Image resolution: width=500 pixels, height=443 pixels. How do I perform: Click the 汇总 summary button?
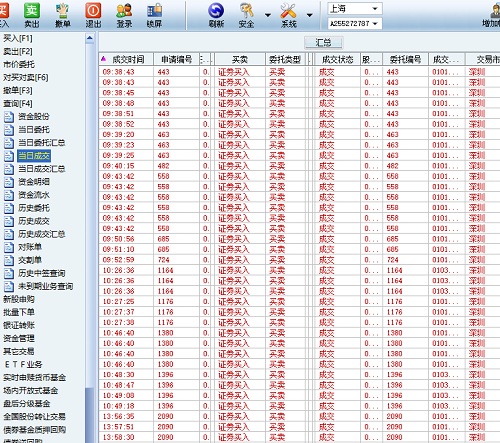tap(323, 42)
